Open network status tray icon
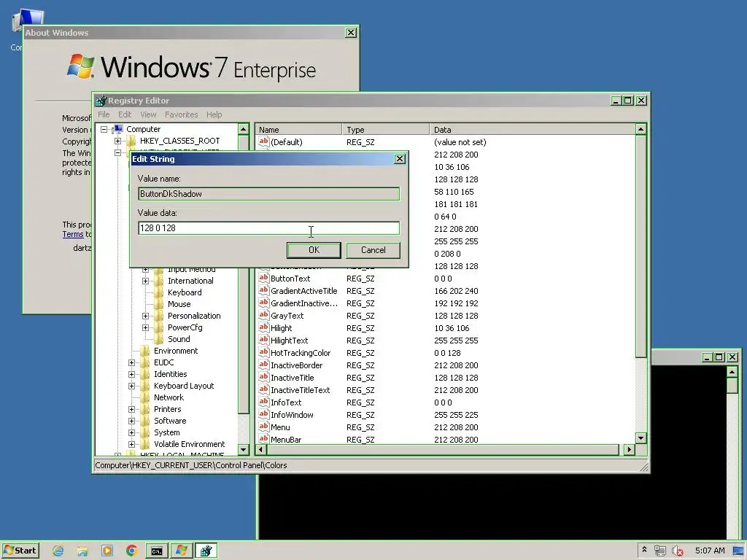This screenshot has width=747, height=560. click(659, 551)
